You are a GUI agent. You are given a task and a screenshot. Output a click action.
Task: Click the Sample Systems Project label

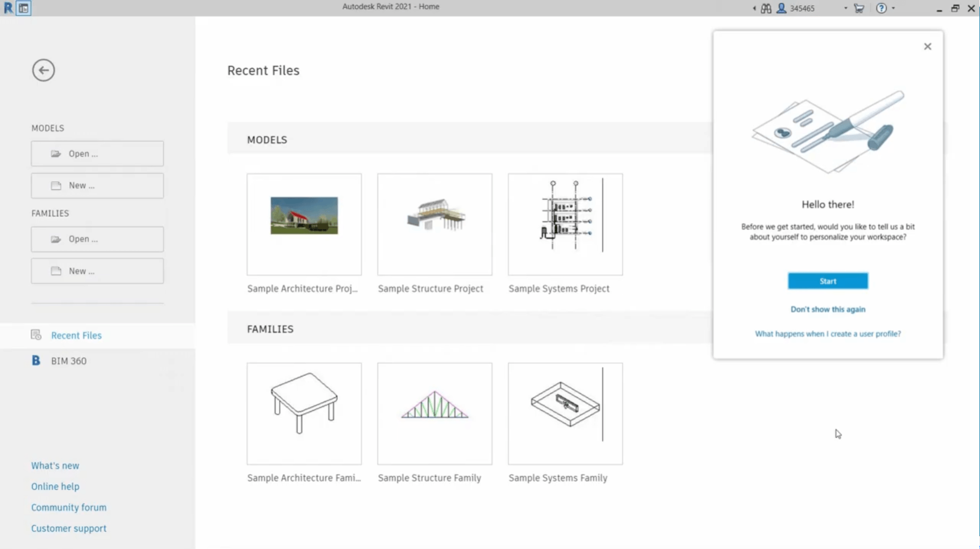tap(559, 289)
